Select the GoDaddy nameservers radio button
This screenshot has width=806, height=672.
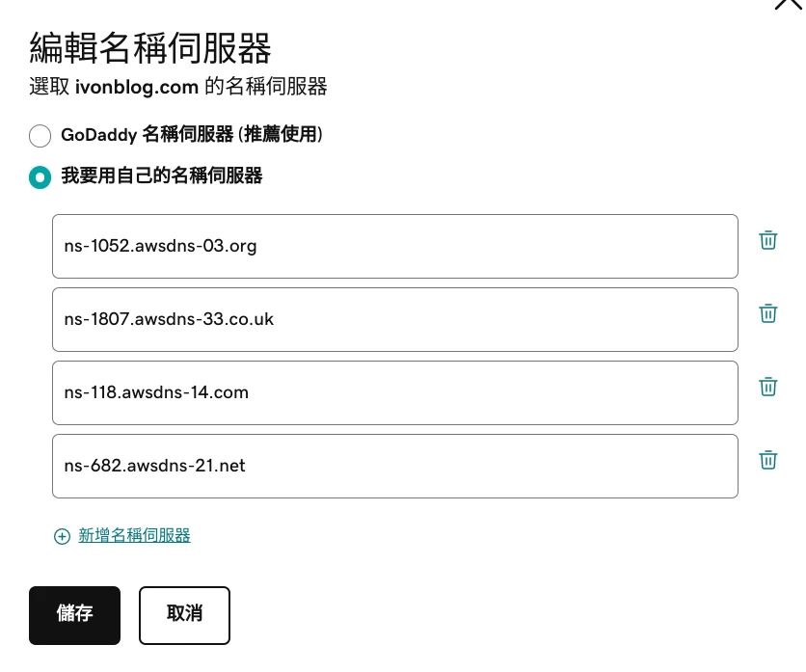point(40,136)
